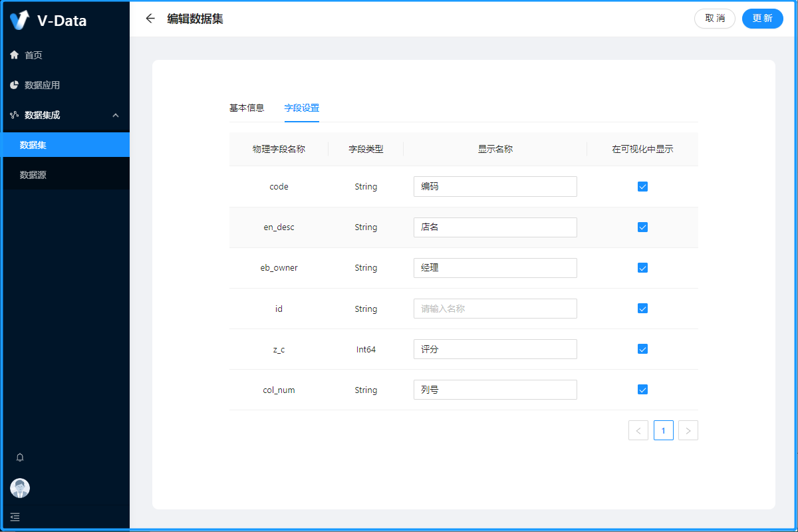The image size is (798, 532).
Task: Collapse the 数据集成 menu chevron
Action: point(116,115)
